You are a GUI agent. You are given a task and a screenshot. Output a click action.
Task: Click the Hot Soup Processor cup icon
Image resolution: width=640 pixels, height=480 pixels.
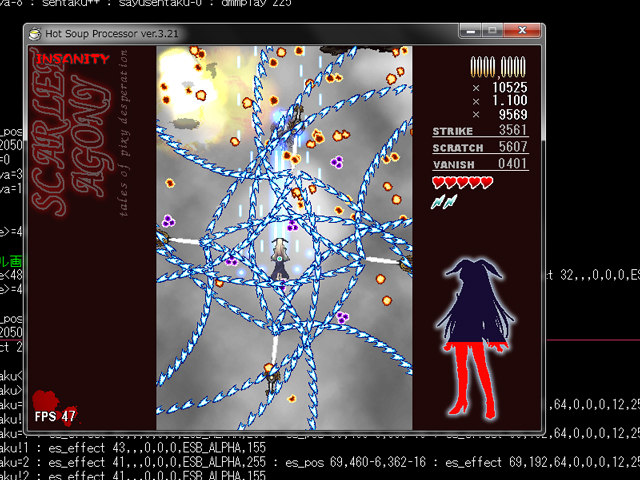click(35, 33)
